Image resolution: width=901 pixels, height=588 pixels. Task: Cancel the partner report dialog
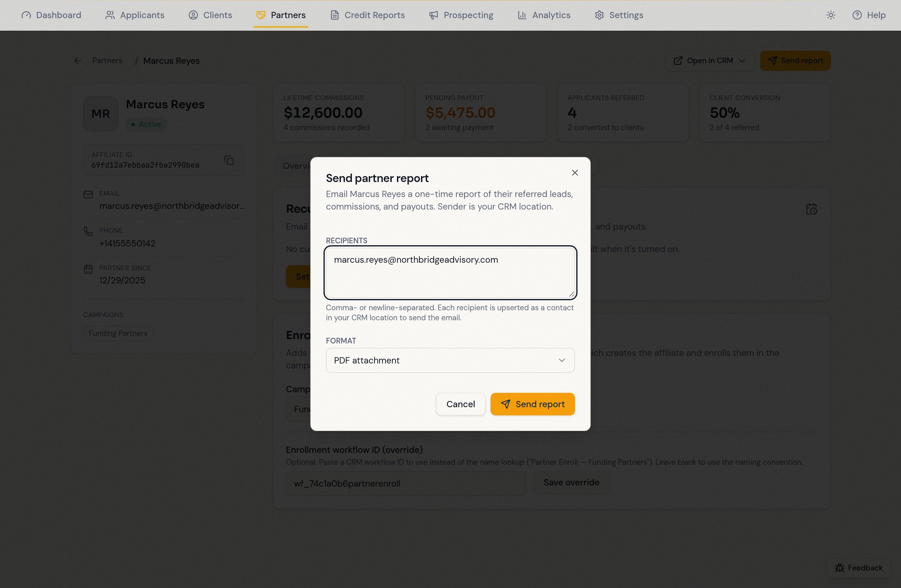pyautogui.click(x=460, y=404)
